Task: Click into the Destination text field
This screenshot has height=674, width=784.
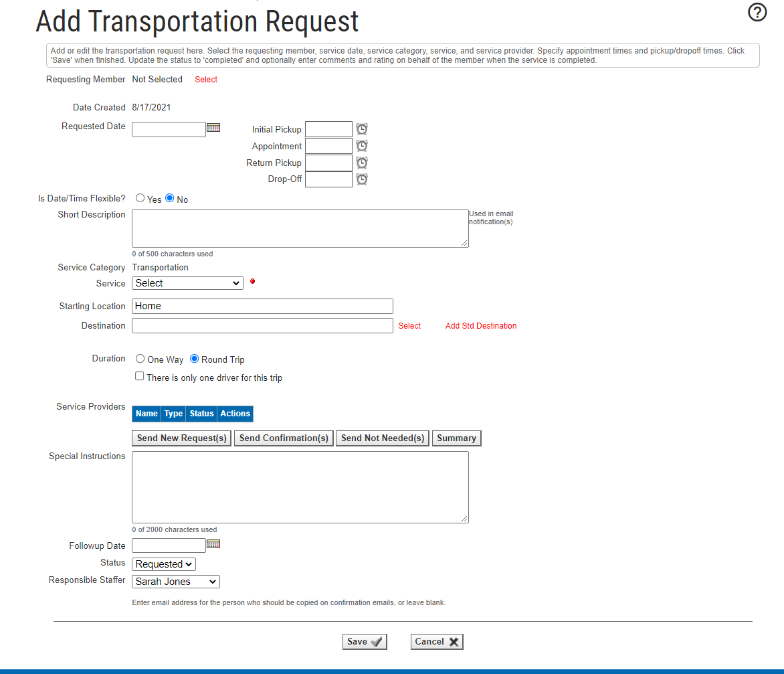Action: click(x=262, y=325)
